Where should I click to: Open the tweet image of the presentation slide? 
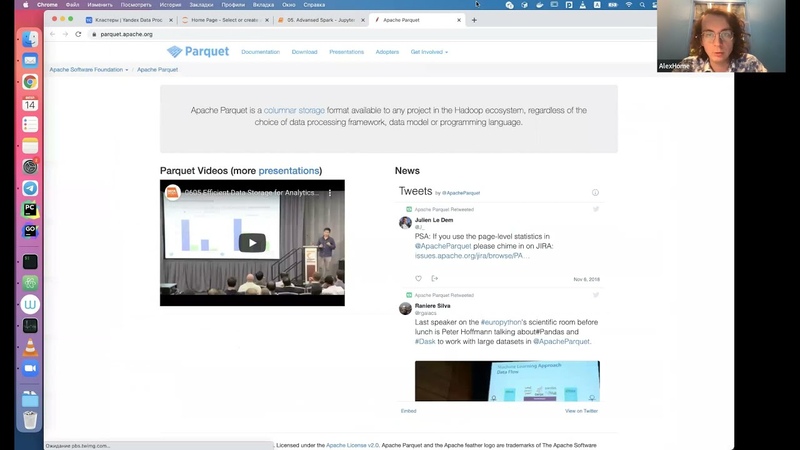[x=507, y=381]
